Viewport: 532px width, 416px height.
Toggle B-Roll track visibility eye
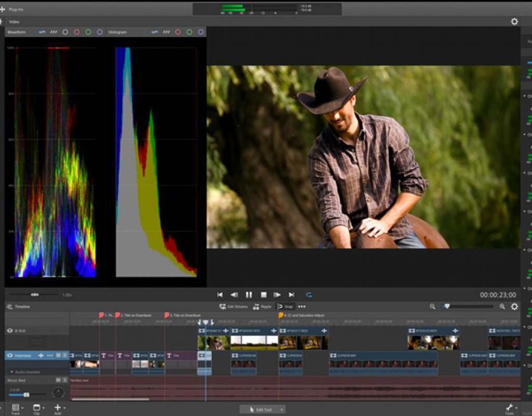[x=10, y=331]
